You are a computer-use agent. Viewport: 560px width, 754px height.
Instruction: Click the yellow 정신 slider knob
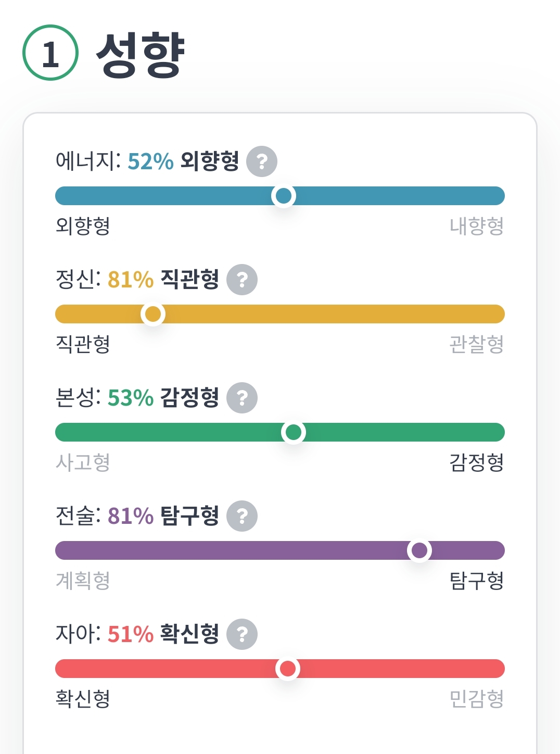tap(153, 314)
